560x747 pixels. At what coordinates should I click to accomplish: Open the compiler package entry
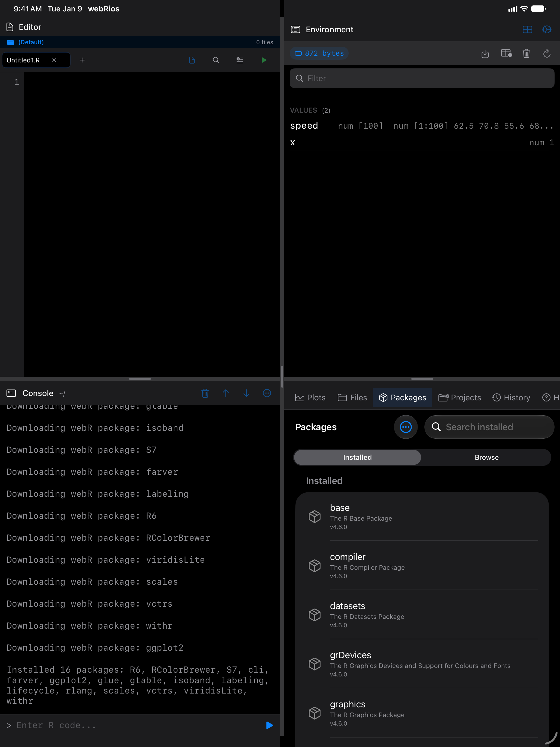pyautogui.click(x=422, y=566)
